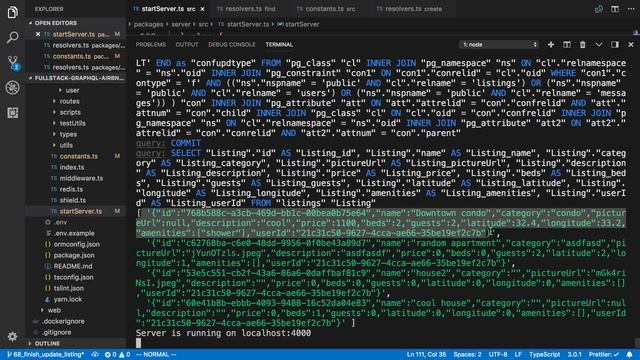This screenshot has height=360, width=640.
Task: Change encoding via 'UTF-8'
Action: (498, 354)
